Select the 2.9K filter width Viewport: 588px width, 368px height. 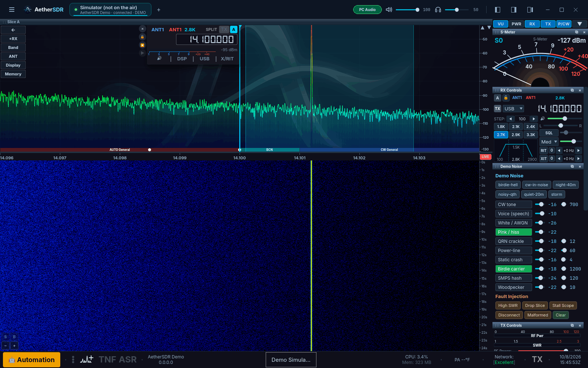pos(516,135)
